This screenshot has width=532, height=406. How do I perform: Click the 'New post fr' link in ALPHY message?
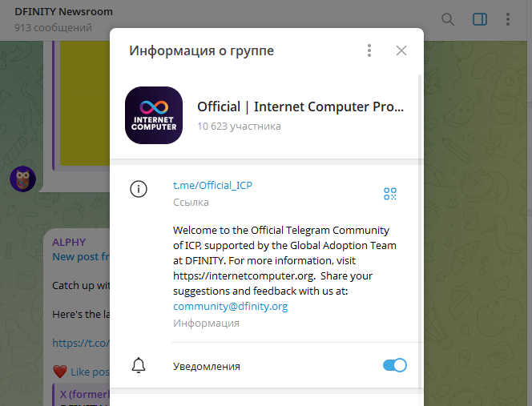(81, 257)
